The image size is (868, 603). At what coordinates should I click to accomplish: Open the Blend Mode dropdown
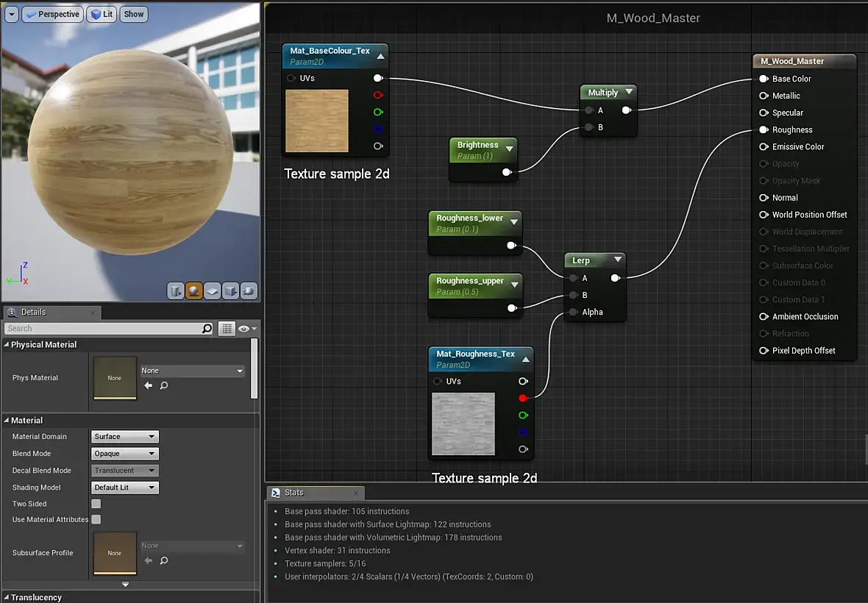[125, 454]
